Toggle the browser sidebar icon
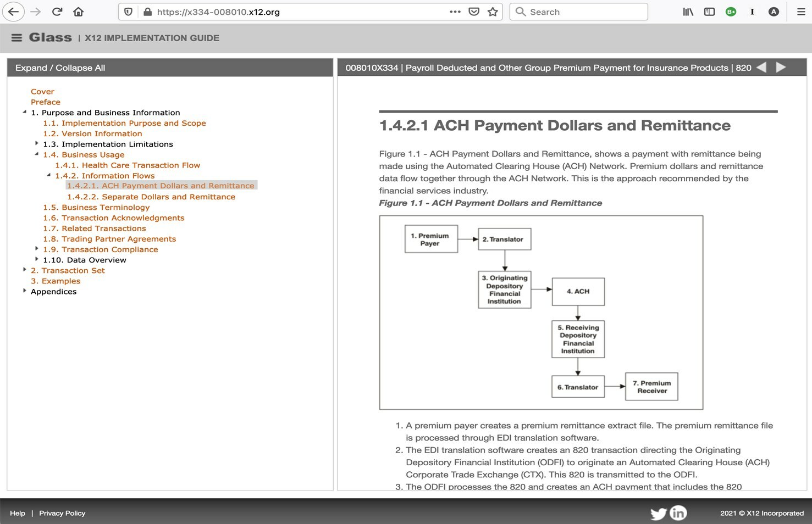This screenshot has width=812, height=524. point(710,12)
